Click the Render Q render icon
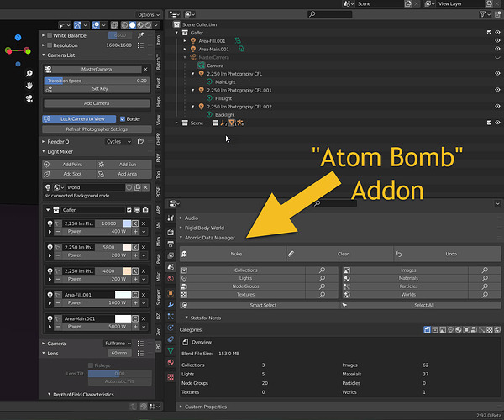The width and height of the screenshot is (504, 420). 140,141
